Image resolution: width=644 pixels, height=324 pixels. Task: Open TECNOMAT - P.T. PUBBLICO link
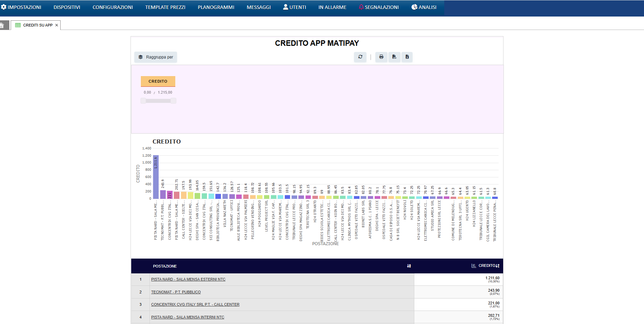pyautogui.click(x=176, y=292)
